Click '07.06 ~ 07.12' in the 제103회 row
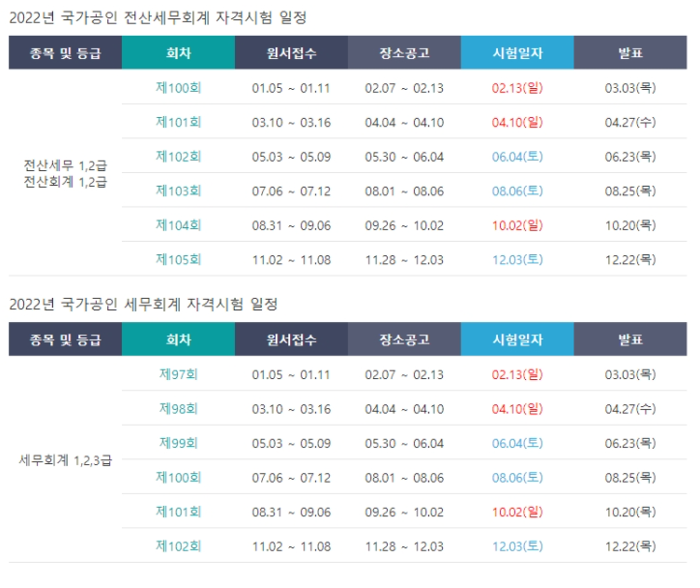 click(x=291, y=191)
